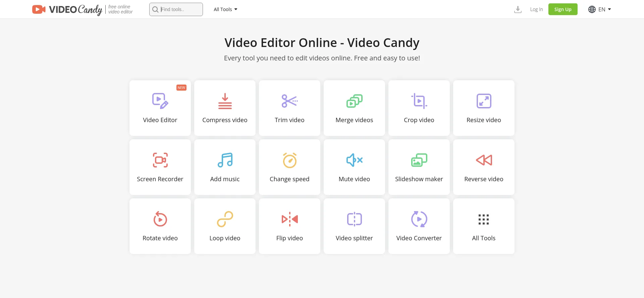This screenshot has height=298, width=644.
Task: Click the 'Loop video' label
Action: [x=225, y=238]
